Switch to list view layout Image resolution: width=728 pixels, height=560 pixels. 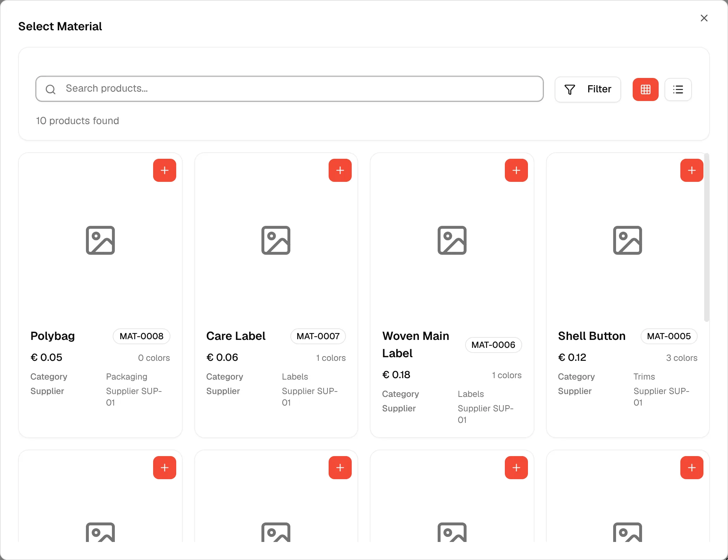(x=678, y=89)
